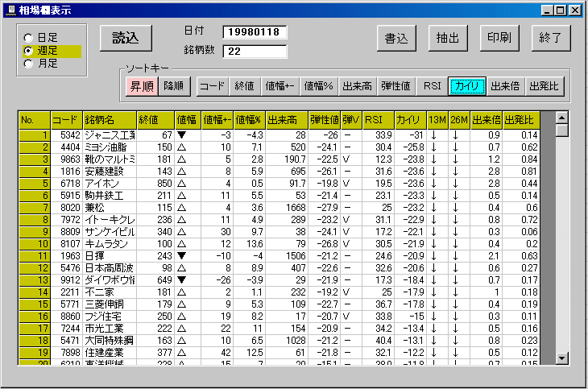Click the up triangle for 住建産業

coord(182,353)
